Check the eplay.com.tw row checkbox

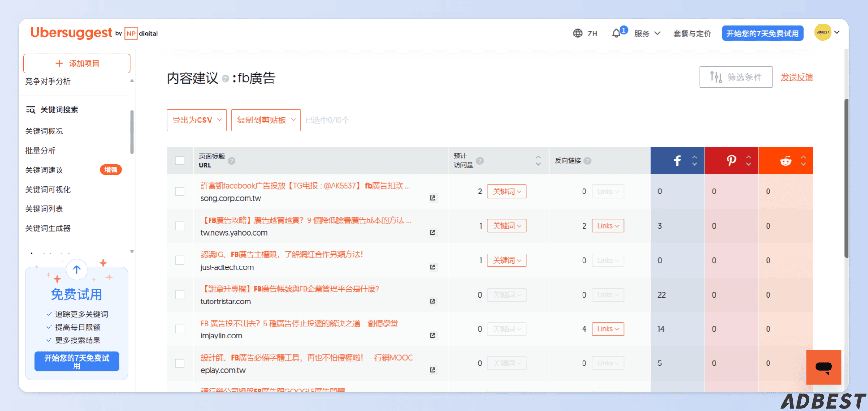pos(180,363)
